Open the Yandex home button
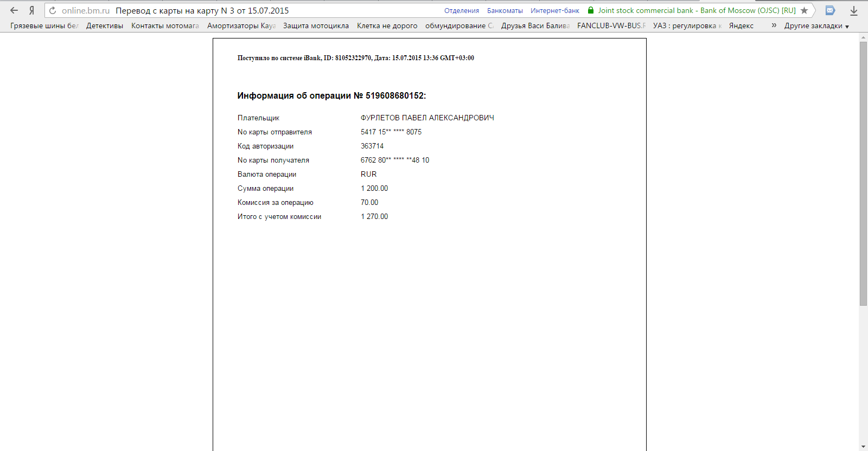 [31, 10]
